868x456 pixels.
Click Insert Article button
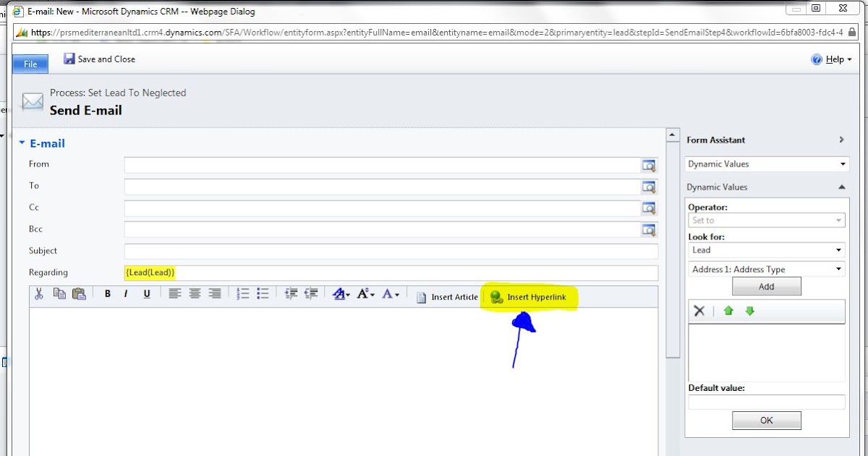448,297
